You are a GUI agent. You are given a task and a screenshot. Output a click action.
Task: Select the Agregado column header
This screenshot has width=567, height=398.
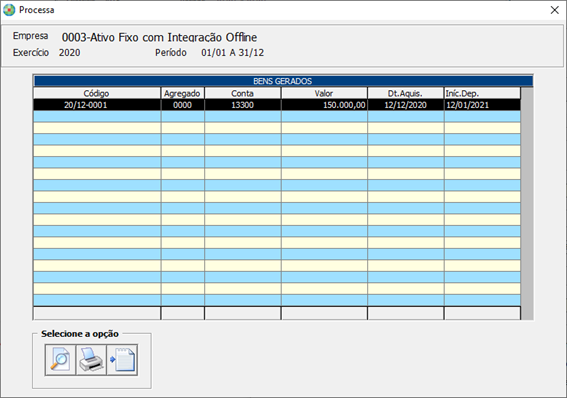click(x=182, y=93)
